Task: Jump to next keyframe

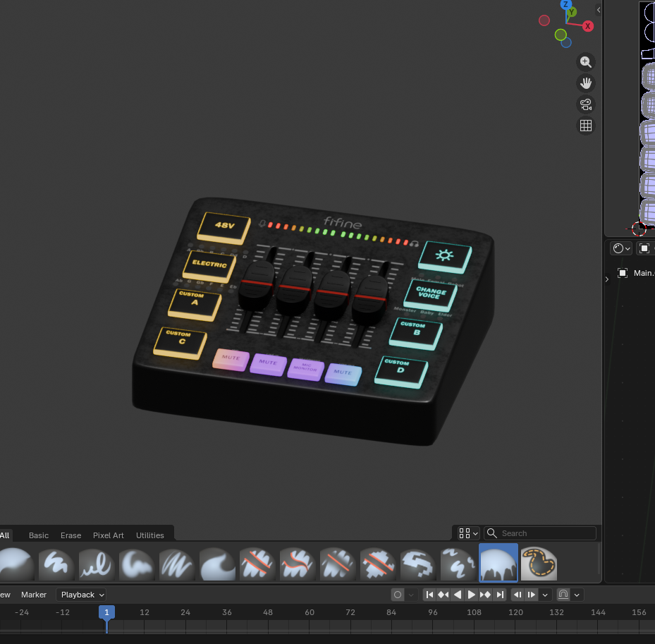Action: click(485, 595)
